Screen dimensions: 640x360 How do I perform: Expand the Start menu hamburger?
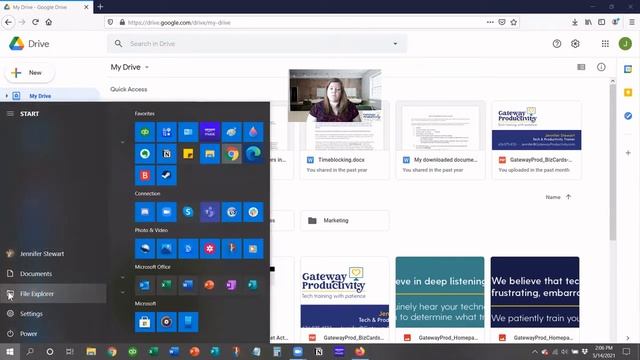tap(10, 114)
